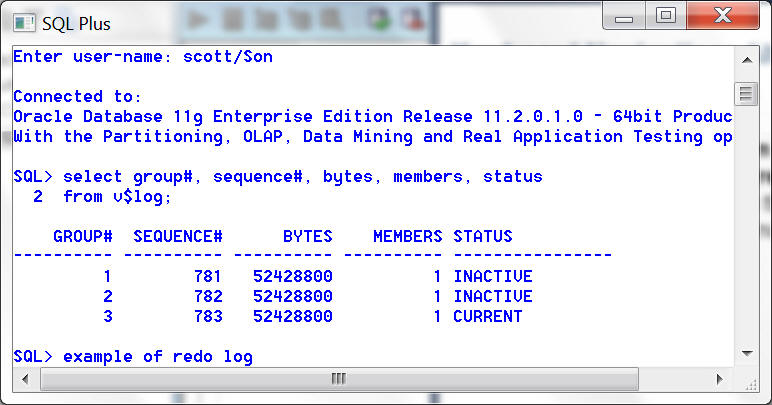Click the vertical scrollbar thumb
This screenshot has width=772, height=405.
(746, 93)
